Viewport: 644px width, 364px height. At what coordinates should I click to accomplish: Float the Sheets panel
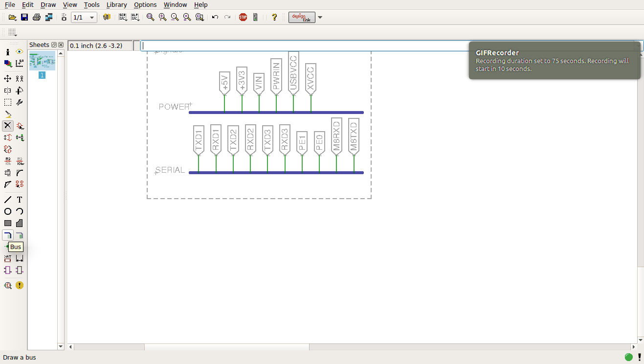pyautogui.click(x=54, y=45)
